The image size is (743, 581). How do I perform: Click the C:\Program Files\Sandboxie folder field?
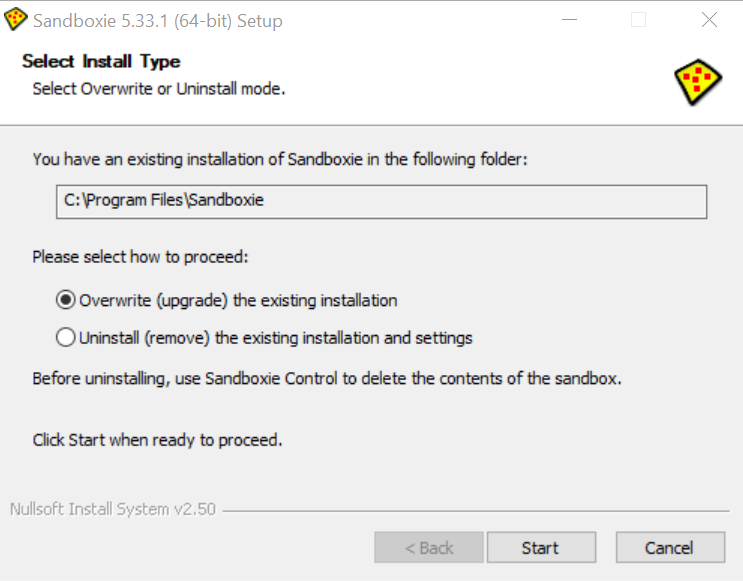coord(381,202)
